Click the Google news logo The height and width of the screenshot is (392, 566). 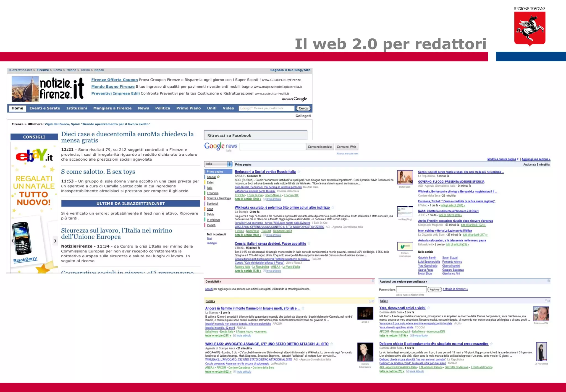coord(221,146)
